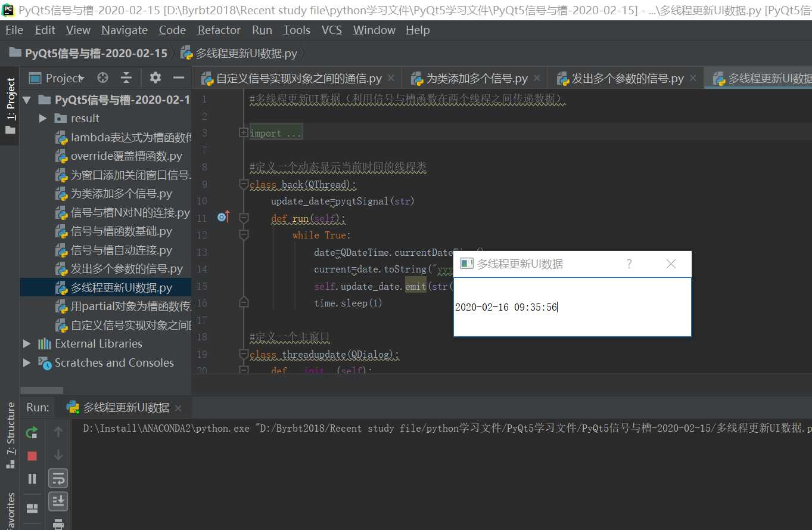
Task: Open the Edit menu
Action: click(45, 30)
